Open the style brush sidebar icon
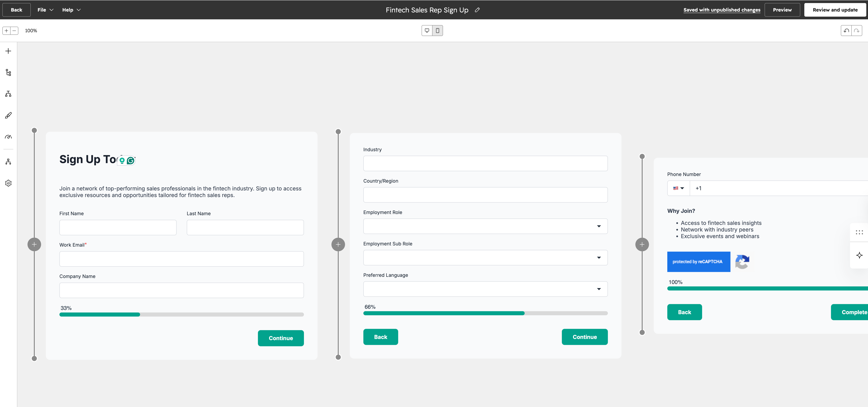The image size is (868, 407). (8, 115)
